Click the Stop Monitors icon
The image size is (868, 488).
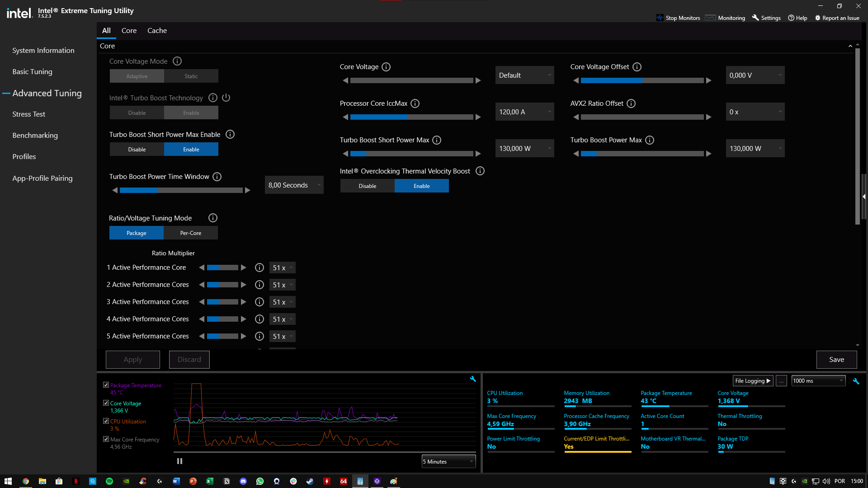660,18
